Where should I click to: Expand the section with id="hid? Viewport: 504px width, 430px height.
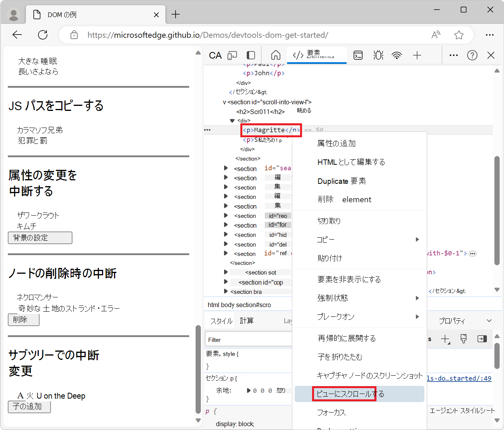point(226,235)
